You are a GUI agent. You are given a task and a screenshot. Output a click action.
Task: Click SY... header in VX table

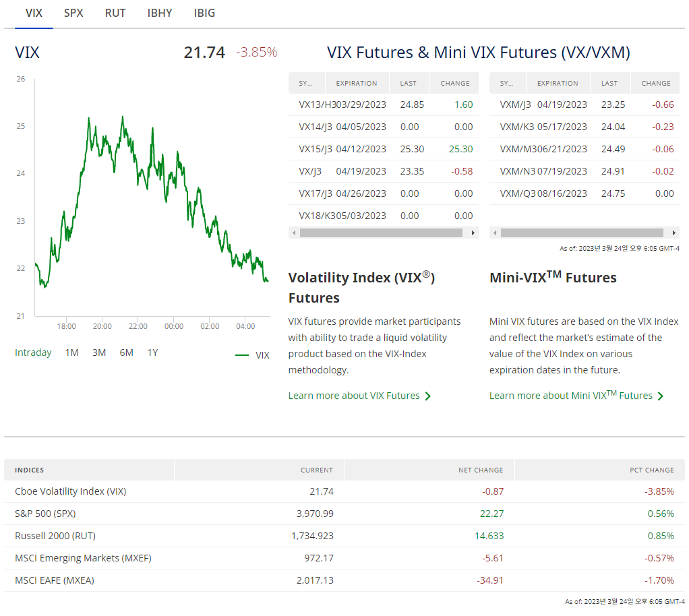306,83
